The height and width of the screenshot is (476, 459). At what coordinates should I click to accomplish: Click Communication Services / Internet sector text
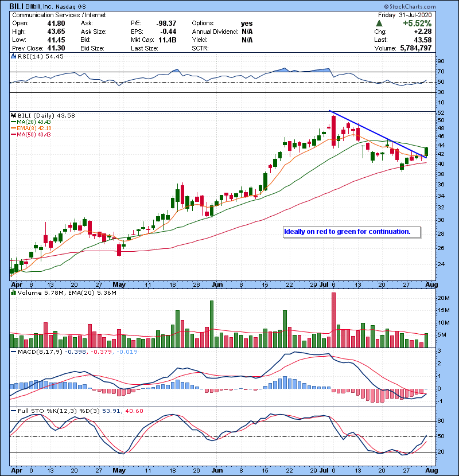[59, 15]
